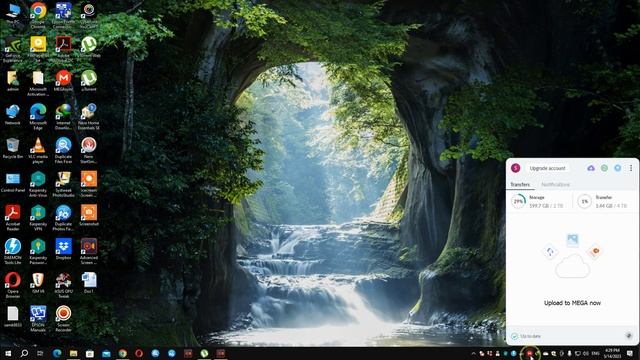This screenshot has height=360, width=640.
Task: Open Duplicate Files Fixer shortcut
Action: [63, 151]
